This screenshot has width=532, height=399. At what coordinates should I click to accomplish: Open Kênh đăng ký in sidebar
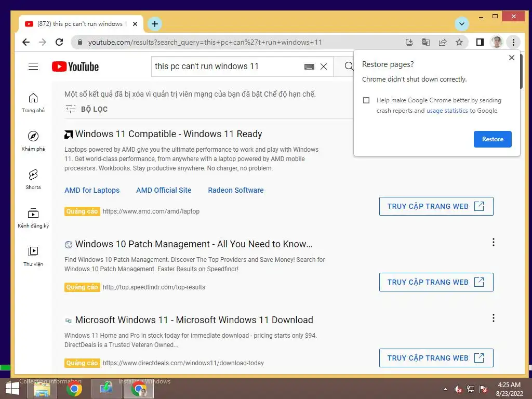coord(33,218)
